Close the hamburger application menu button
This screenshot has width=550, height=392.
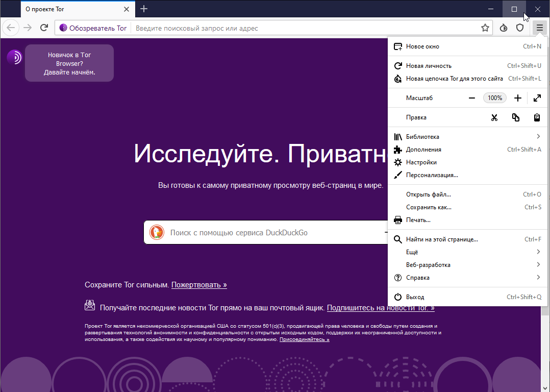539,28
